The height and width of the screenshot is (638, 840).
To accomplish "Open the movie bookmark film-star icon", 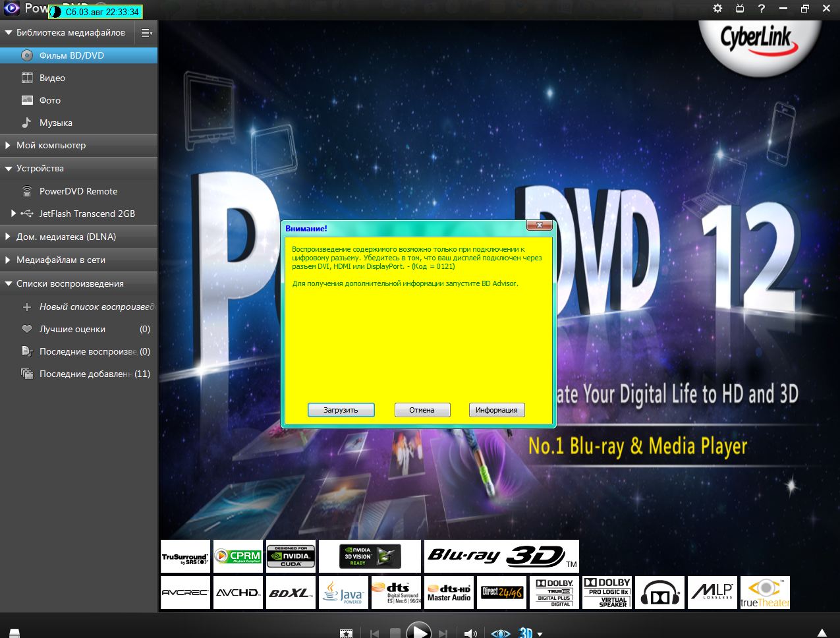I will 346,633.
